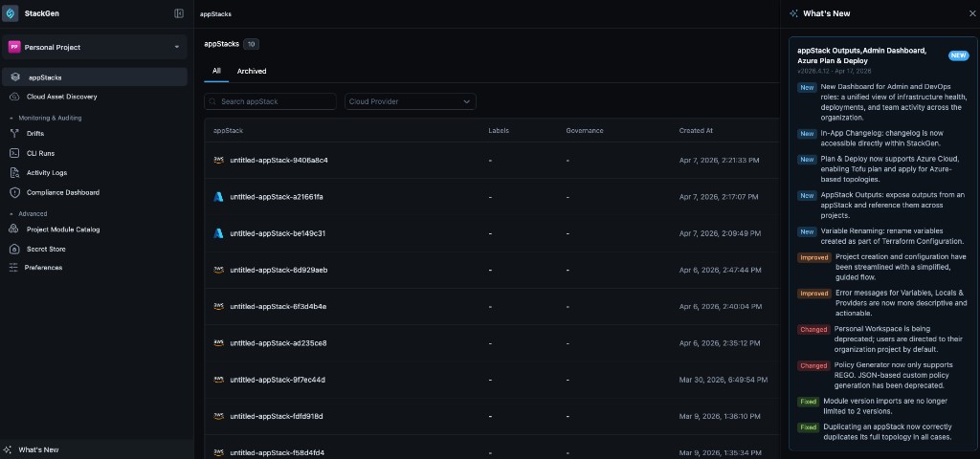Click Azure icon for appStack-a21661fa
The width and height of the screenshot is (980, 459).
219,197
